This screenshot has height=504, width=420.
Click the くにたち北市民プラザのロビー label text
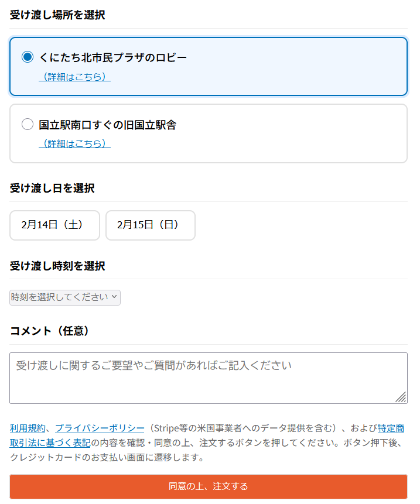tap(113, 57)
